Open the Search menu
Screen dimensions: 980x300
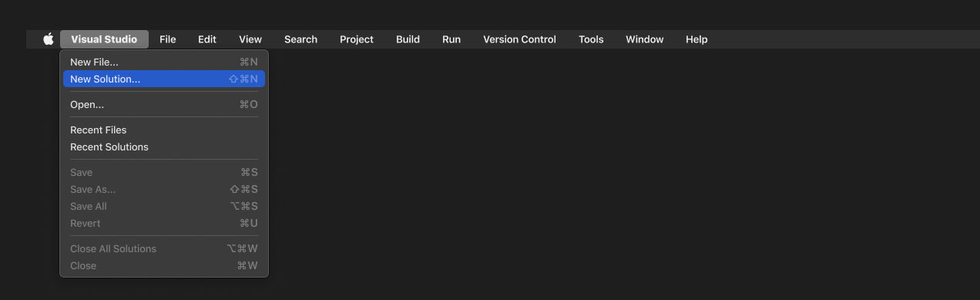pyautogui.click(x=300, y=39)
